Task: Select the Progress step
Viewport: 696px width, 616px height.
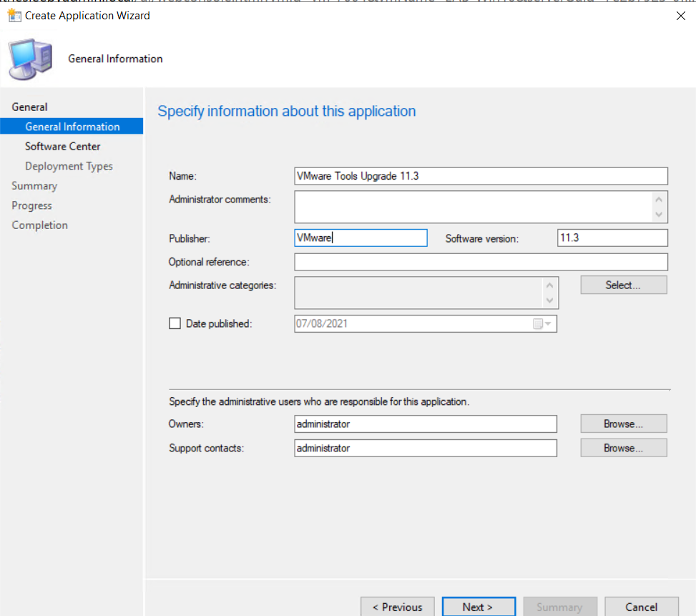Action: click(x=31, y=205)
